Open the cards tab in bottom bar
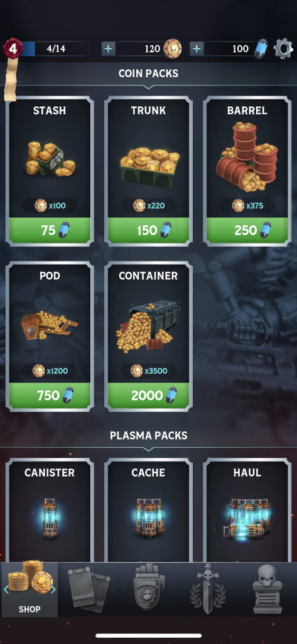Viewport: 297px width, 644px height. (x=89, y=589)
